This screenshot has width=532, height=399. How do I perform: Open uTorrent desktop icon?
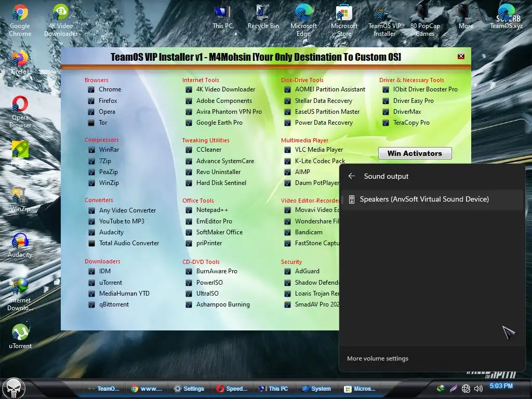pyautogui.click(x=20, y=337)
